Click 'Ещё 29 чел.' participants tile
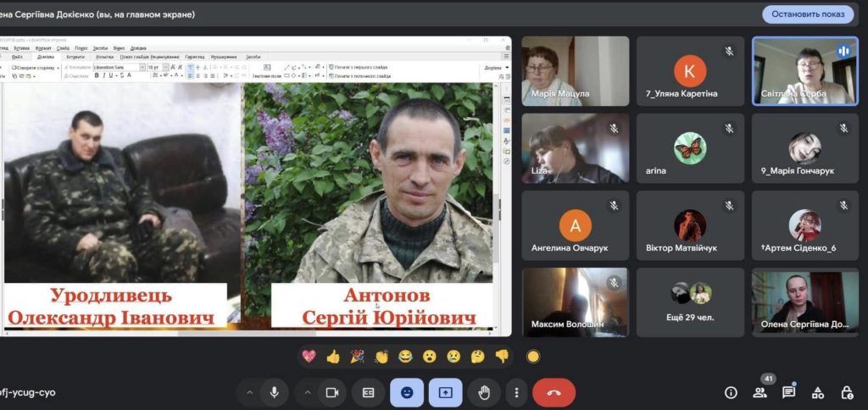Image resolution: width=868 pixels, height=410 pixels. [688, 302]
